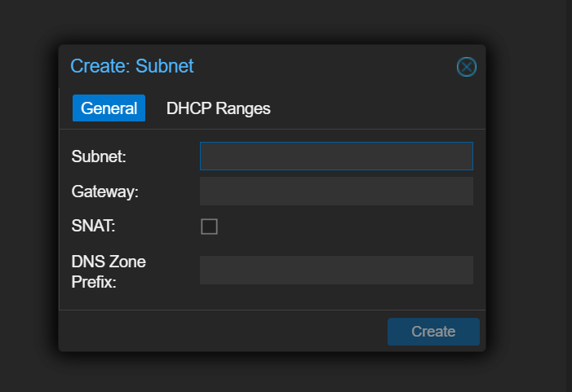This screenshot has height=392, width=572.
Task: Click the title bar left of the X icon
Action: point(326,67)
